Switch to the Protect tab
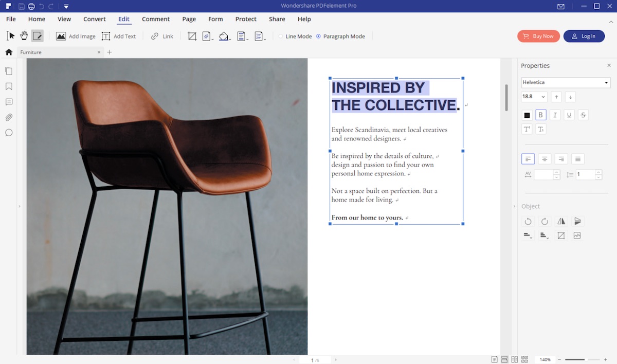Image resolution: width=617 pixels, height=364 pixels. pos(246,19)
